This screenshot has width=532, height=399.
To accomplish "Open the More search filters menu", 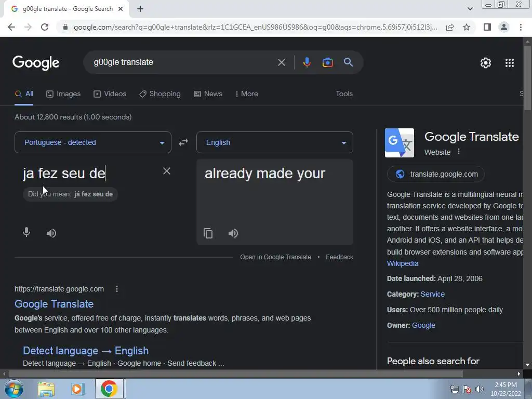I will pyautogui.click(x=247, y=94).
